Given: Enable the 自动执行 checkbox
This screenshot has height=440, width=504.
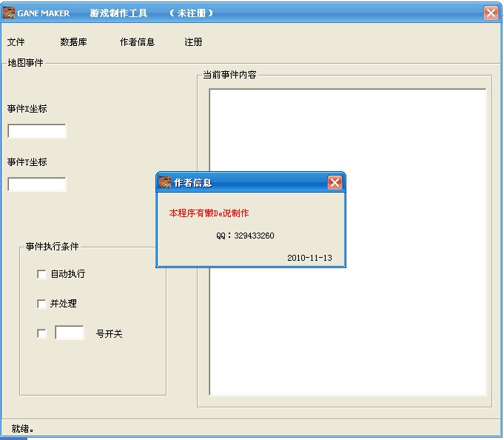Looking at the screenshot, I should point(41,274).
